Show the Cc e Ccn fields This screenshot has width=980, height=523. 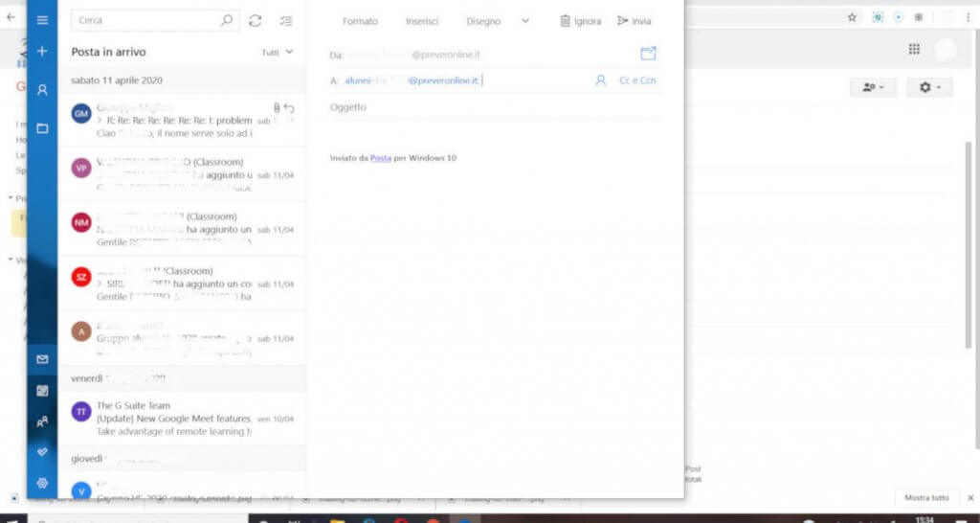(x=637, y=81)
